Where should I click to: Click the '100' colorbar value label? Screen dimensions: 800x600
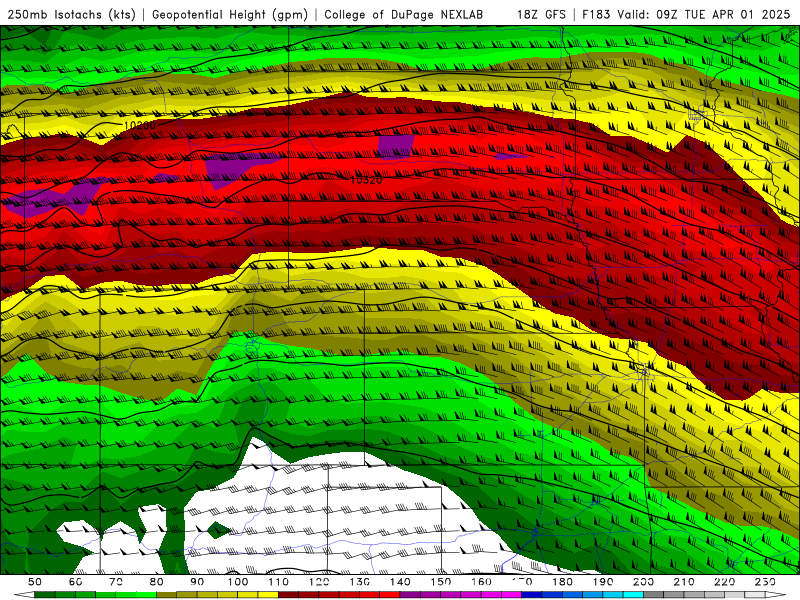238,582
